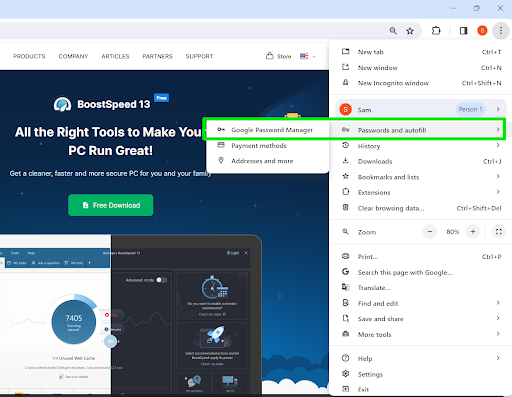Click the green Free Download button
The image size is (512, 397).
pos(111,205)
